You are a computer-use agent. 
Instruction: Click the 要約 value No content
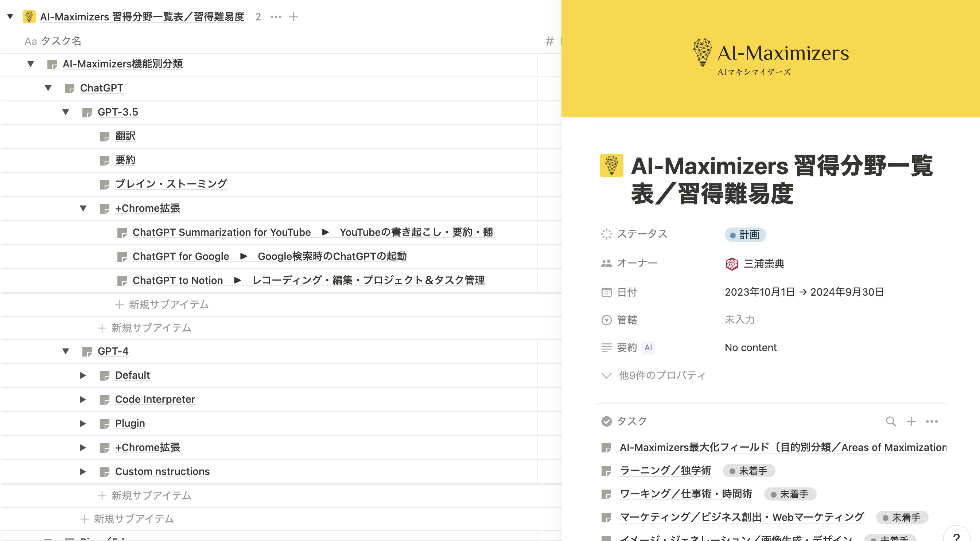pyautogui.click(x=751, y=348)
